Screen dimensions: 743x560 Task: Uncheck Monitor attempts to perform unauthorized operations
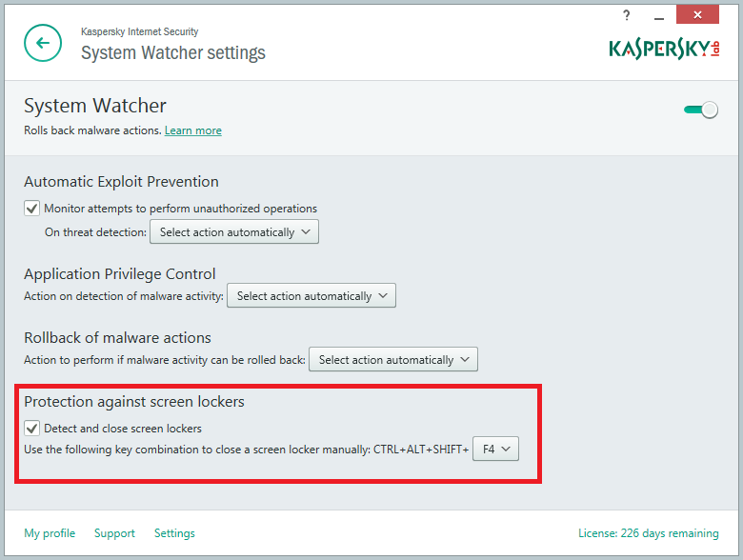tap(31, 208)
